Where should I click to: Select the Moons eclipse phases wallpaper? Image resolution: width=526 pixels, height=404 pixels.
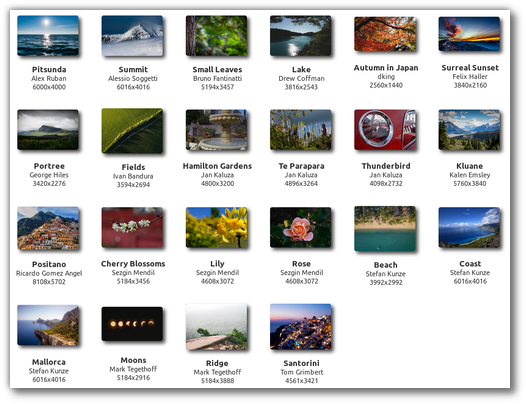(x=132, y=324)
